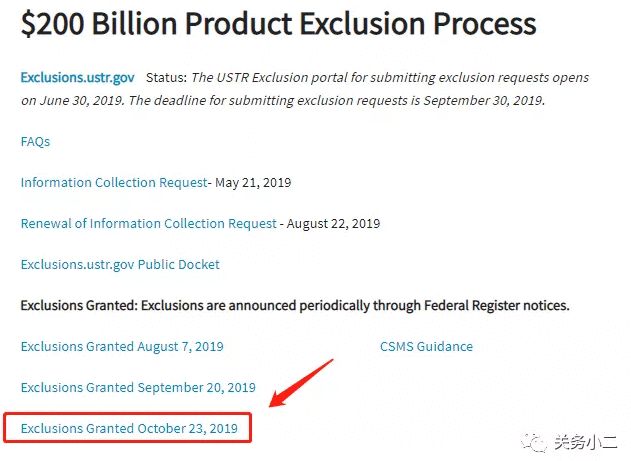Open Exclusions Granted October 23, 2019
631x461 pixels.
tap(129, 428)
